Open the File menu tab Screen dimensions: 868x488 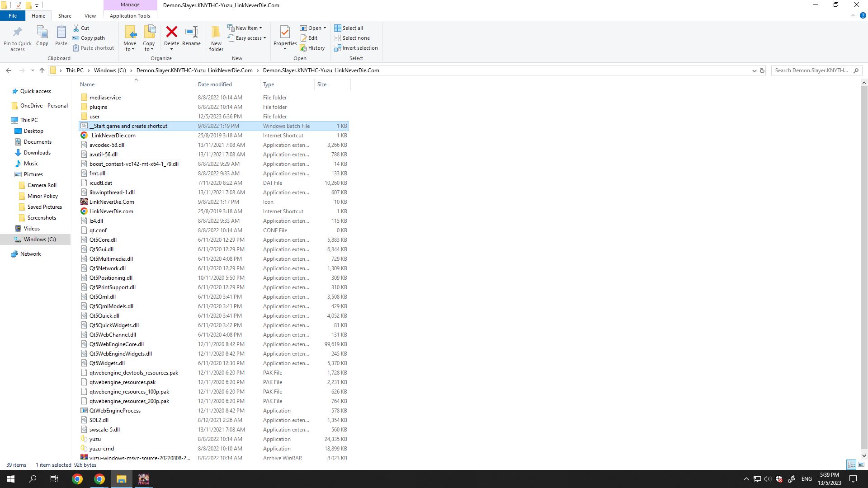pos(13,16)
